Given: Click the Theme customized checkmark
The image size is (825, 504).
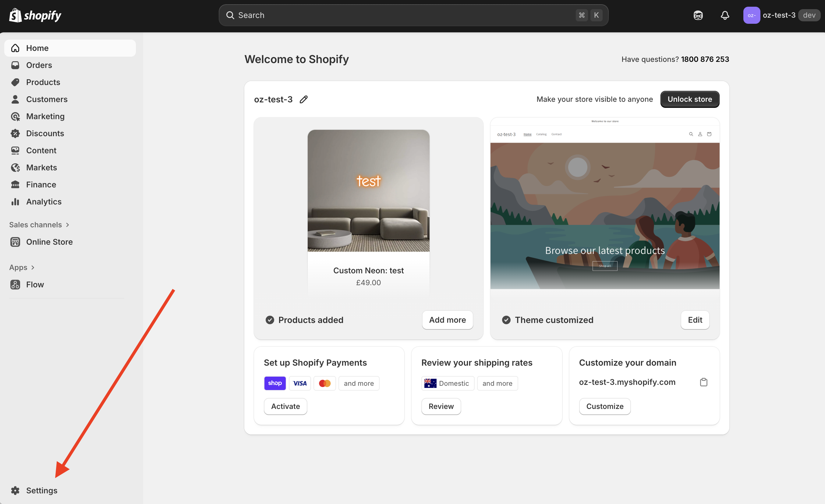Looking at the screenshot, I should pos(506,320).
